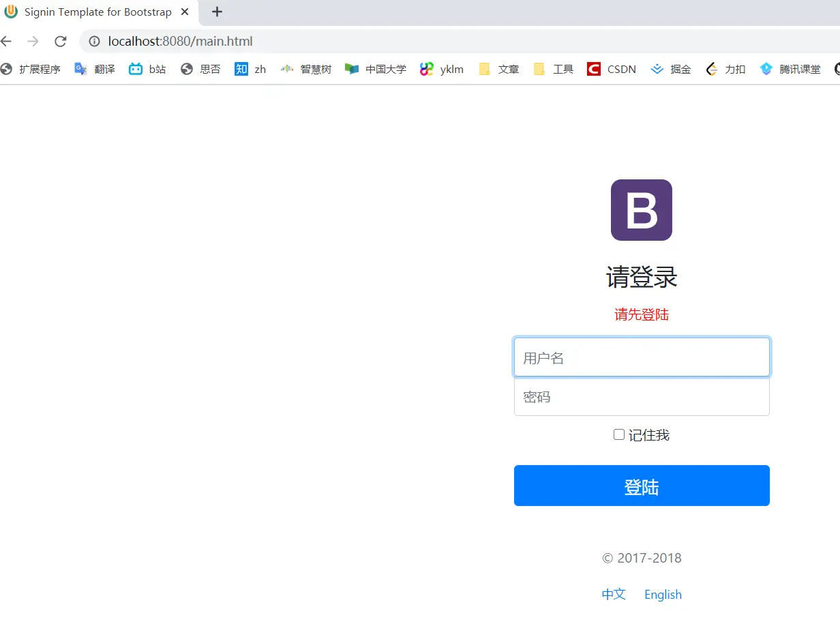Open the 思否 bookmark

click(200, 69)
